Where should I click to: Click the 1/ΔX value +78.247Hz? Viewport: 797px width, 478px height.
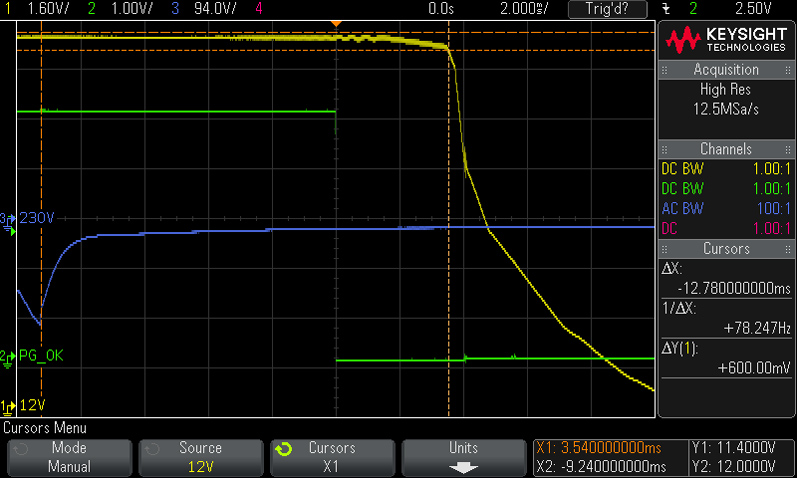pyautogui.click(x=757, y=328)
